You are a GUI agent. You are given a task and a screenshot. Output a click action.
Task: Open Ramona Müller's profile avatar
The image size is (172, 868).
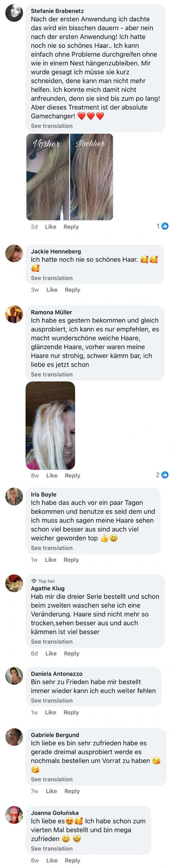click(x=14, y=314)
